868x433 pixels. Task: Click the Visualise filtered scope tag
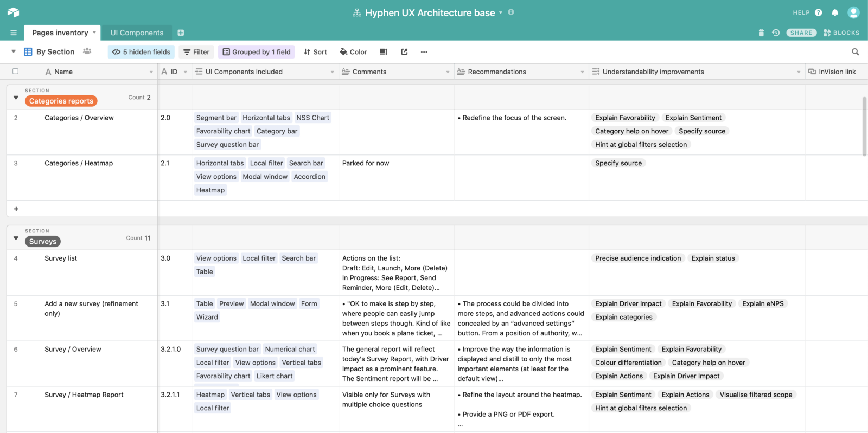click(x=756, y=395)
